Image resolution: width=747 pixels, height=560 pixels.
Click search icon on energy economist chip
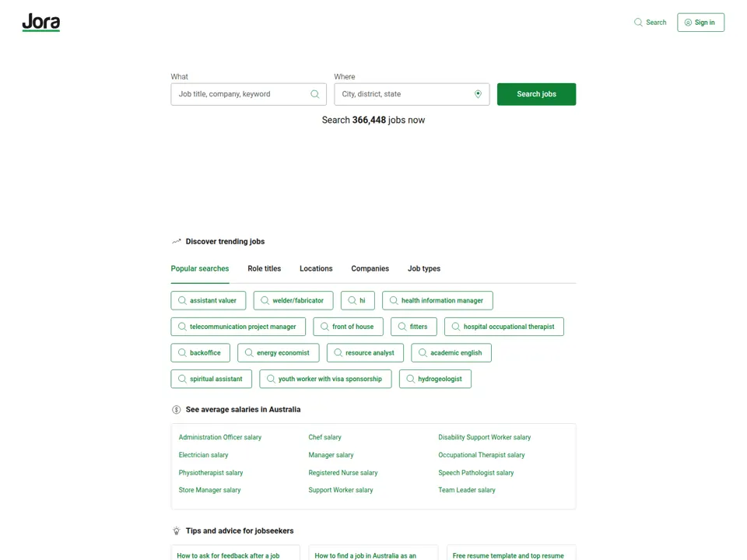click(x=249, y=353)
